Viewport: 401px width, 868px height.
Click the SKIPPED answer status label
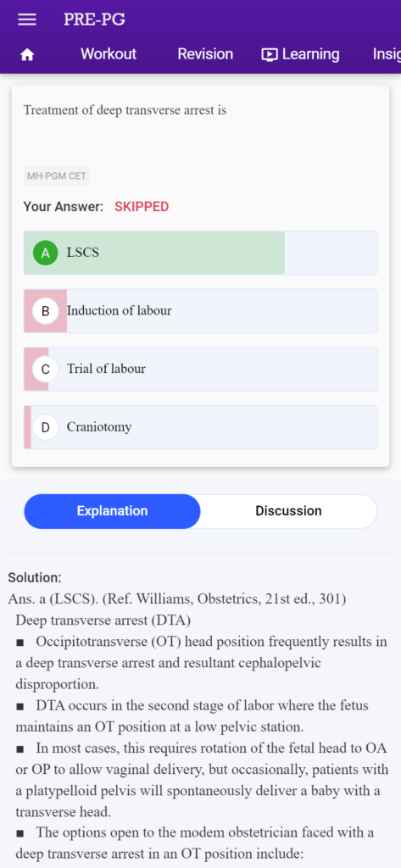coord(142,207)
